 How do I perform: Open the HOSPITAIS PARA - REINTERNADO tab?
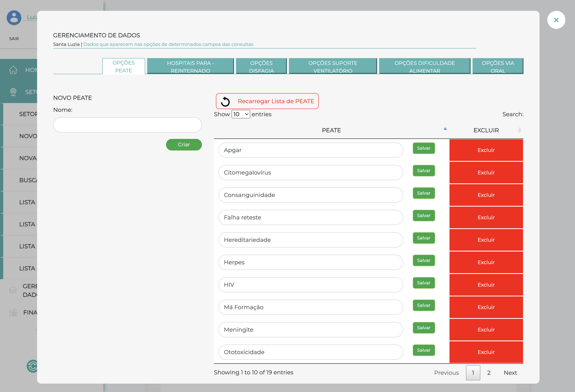190,66
